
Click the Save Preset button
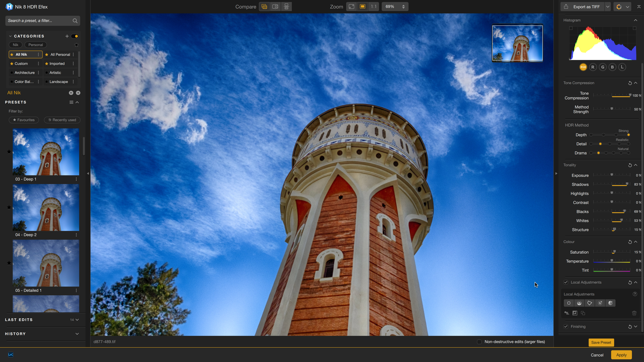[601, 342]
